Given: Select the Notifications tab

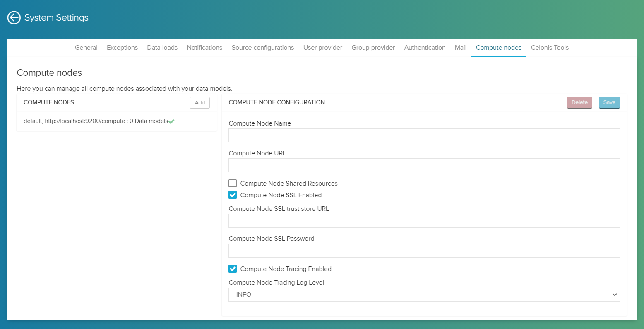Looking at the screenshot, I should (204, 48).
